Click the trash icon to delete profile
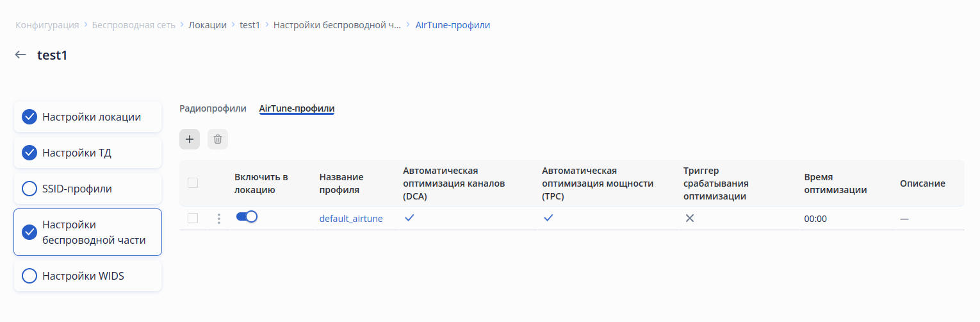Screen dimensions: 980x322 218,139
